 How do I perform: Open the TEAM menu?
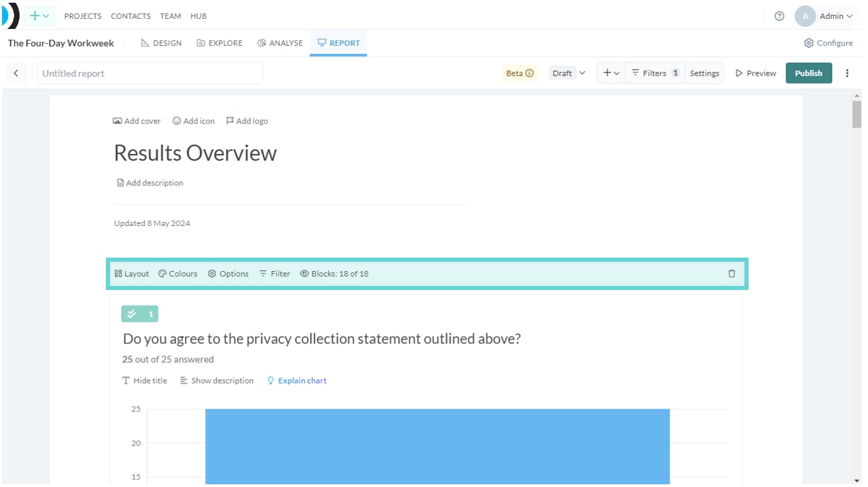(x=170, y=16)
